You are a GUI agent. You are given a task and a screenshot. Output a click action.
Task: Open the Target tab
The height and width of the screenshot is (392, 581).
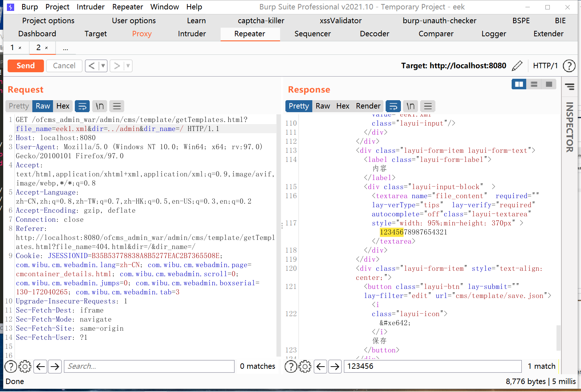[96, 34]
